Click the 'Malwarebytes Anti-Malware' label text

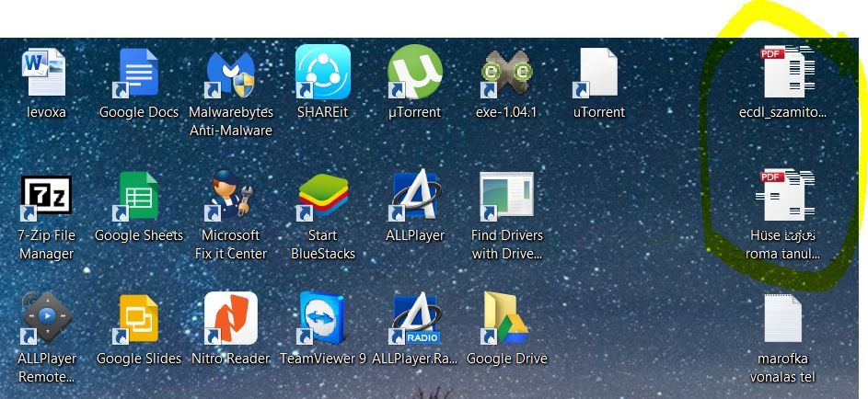[231, 121]
